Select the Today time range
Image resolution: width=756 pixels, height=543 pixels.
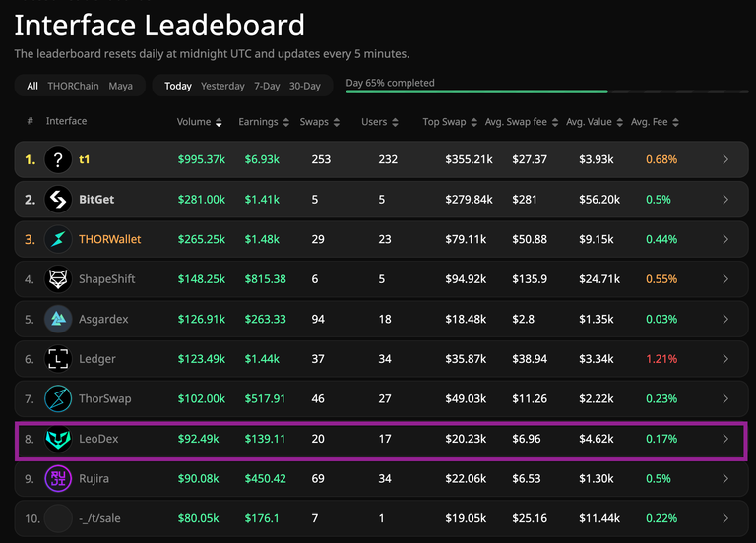(x=178, y=86)
